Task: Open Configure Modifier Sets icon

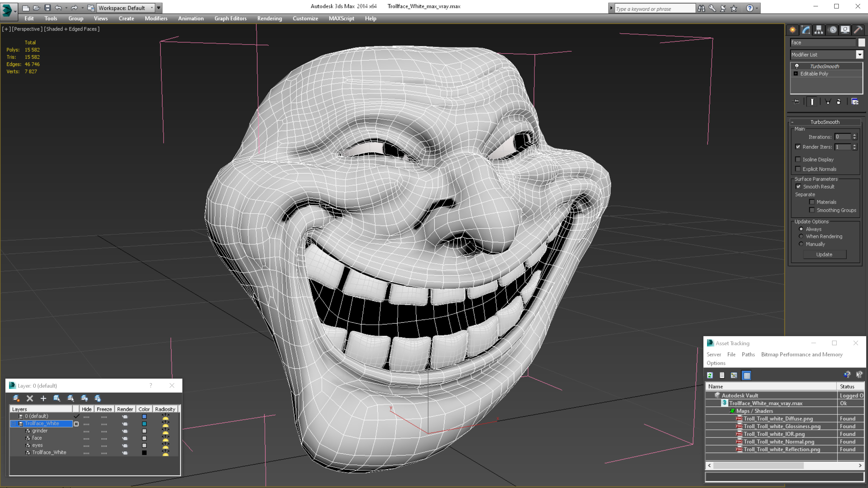Action: point(855,102)
